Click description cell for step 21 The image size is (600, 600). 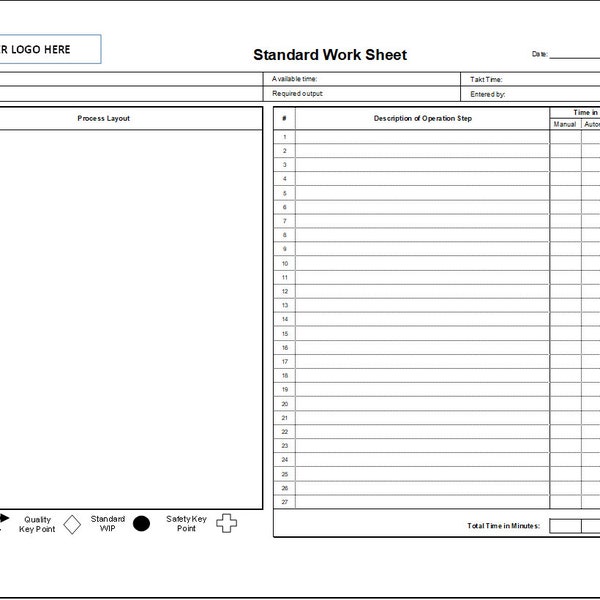coord(422,418)
